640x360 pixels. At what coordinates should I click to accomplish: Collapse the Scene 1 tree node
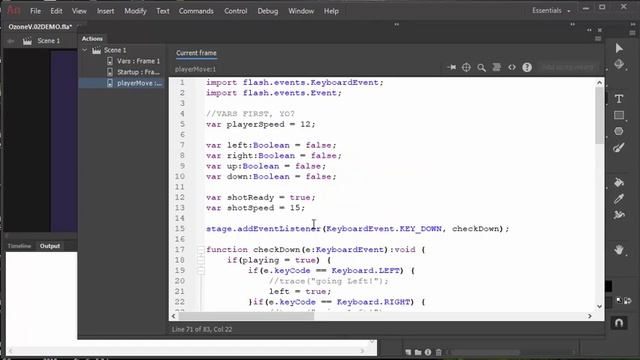coord(84,50)
